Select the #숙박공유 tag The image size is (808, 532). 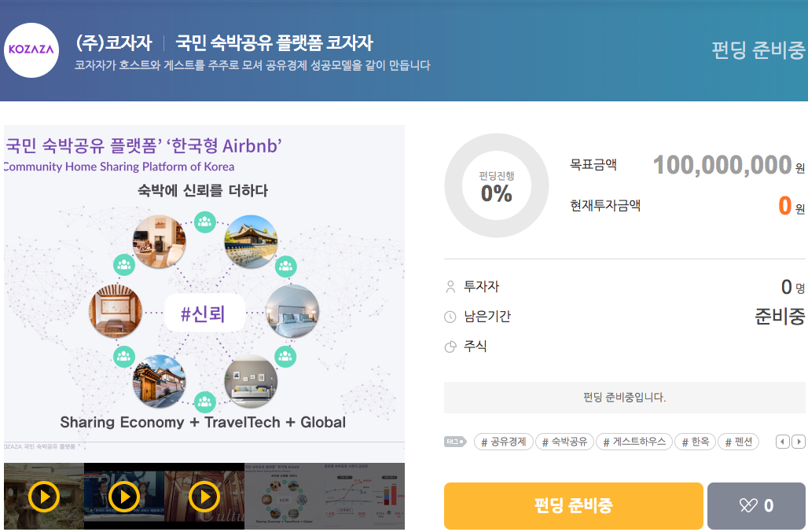pyautogui.click(x=564, y=442)
